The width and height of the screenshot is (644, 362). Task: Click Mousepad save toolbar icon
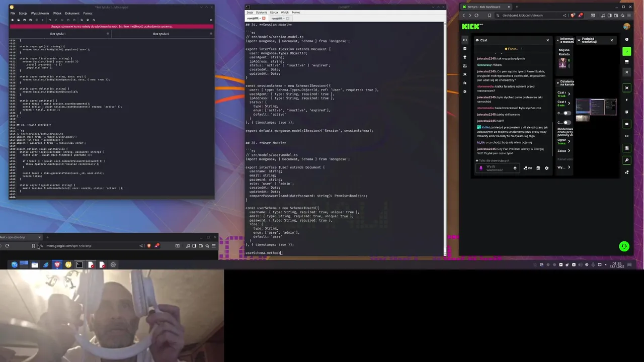point(25,20)
